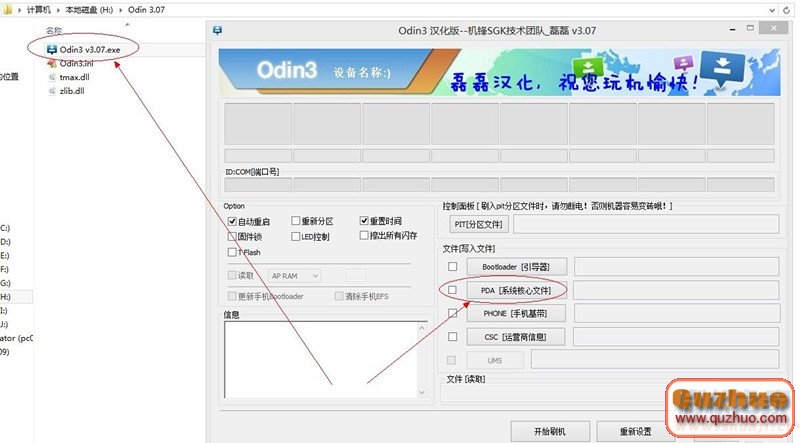This screenshot has height=443, width=800.
Task: Click the 重新设置 reset button
Action: (x=636, y=431)
